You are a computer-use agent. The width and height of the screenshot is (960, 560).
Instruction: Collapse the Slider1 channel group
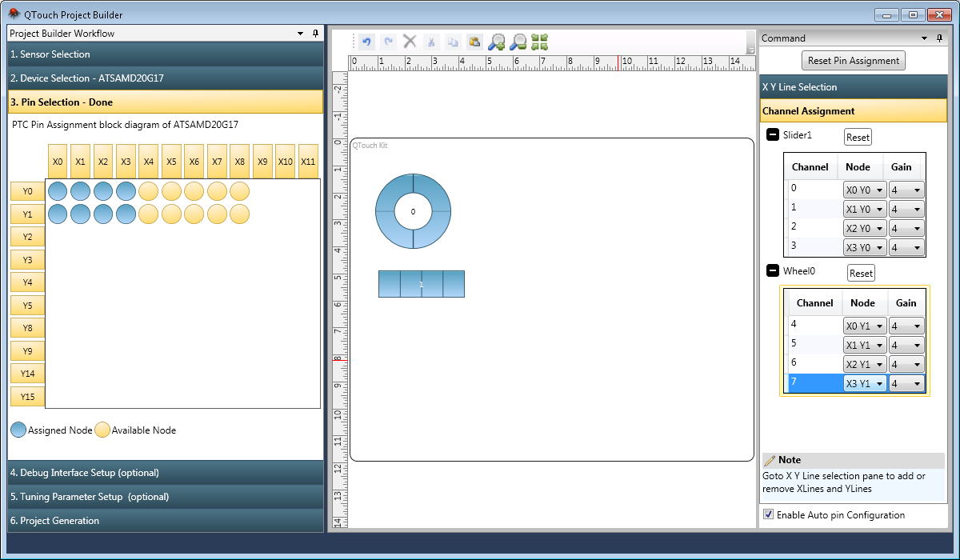[773, 134]
